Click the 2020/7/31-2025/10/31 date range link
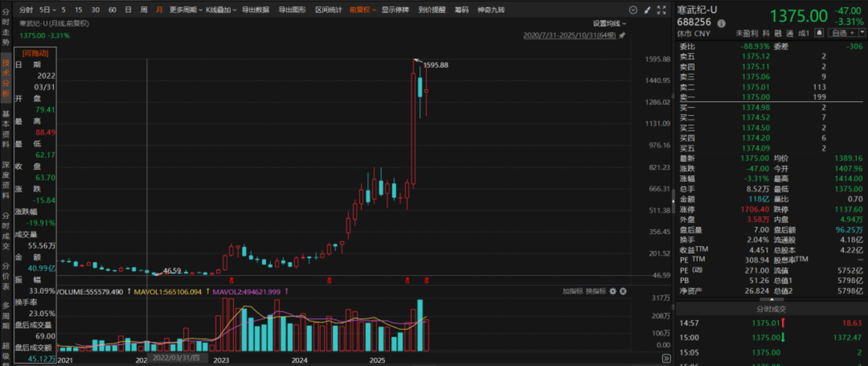The image size is (868, 366). click(569, 35)
